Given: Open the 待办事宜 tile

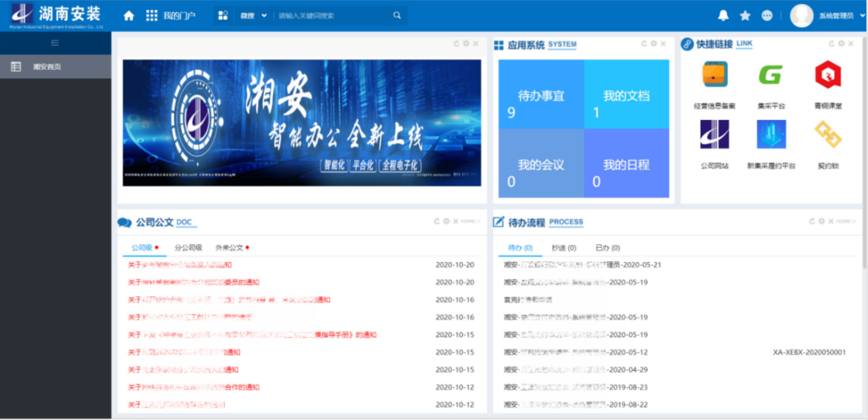Looking at the screenshot, I should click(x=541, y=94).
